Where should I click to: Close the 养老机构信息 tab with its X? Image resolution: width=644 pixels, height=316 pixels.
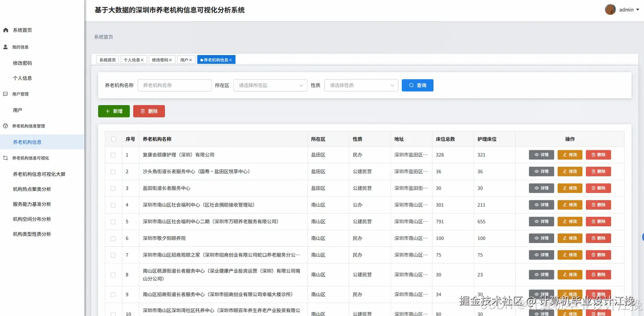[x=230, y=60]
